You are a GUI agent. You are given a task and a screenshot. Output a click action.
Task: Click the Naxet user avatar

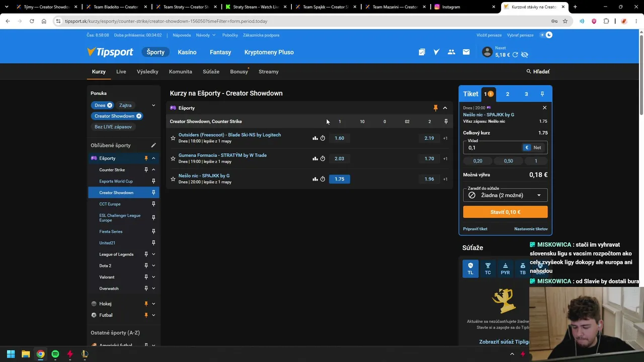click(487, 52)
